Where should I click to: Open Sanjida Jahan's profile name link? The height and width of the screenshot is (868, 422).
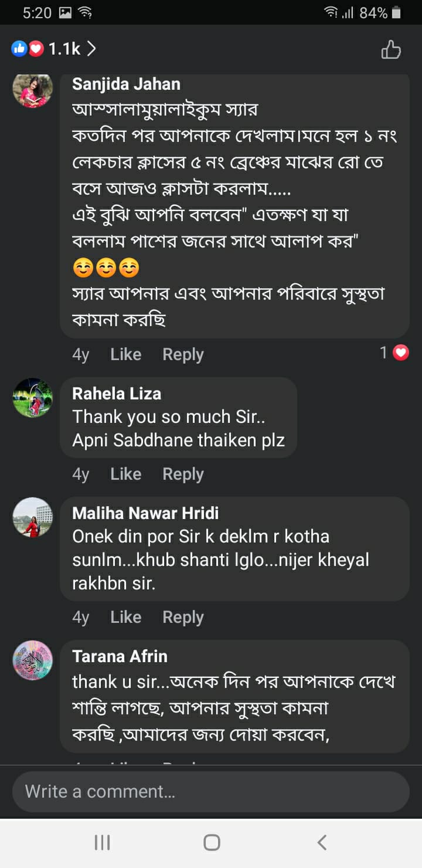126,84
